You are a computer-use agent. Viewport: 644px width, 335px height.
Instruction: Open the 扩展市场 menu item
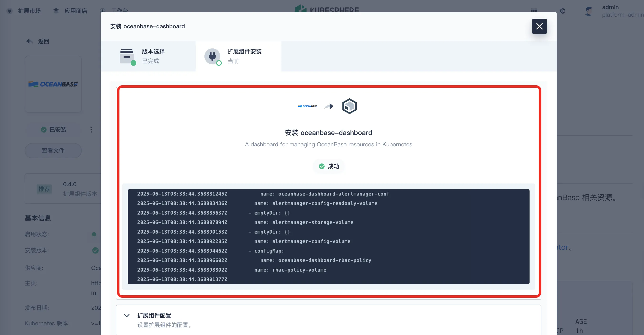click(29, 11)
